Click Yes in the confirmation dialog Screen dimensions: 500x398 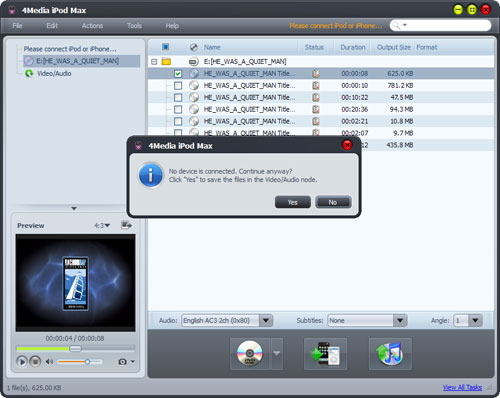click(293, 202)
